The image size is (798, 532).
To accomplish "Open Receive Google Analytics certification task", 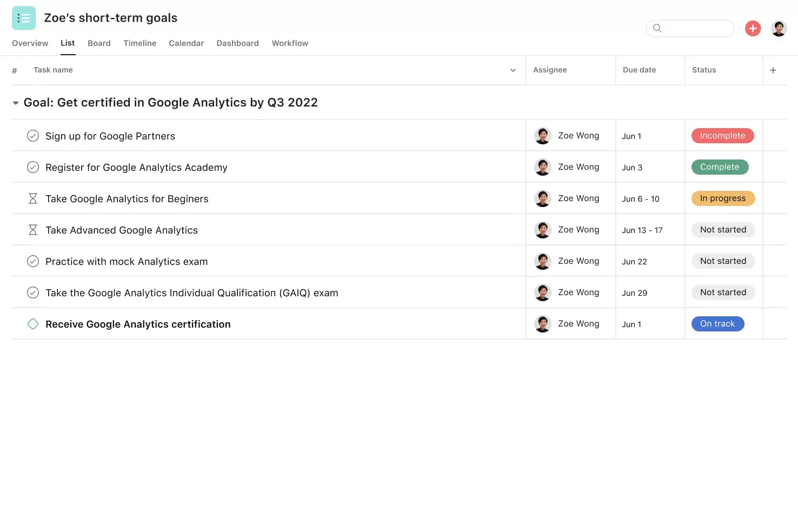I will coord(138,324).
